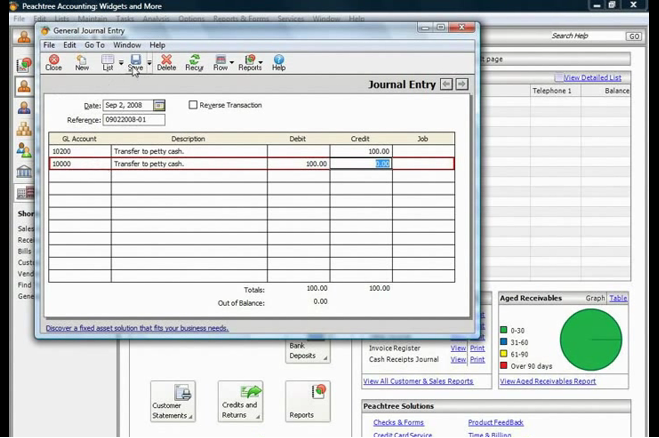Image resolution: width=659 pixels, height=438 pixels.
Task: View the Invoice Register report
Action: pyautogui.click(x=458, y=348)
